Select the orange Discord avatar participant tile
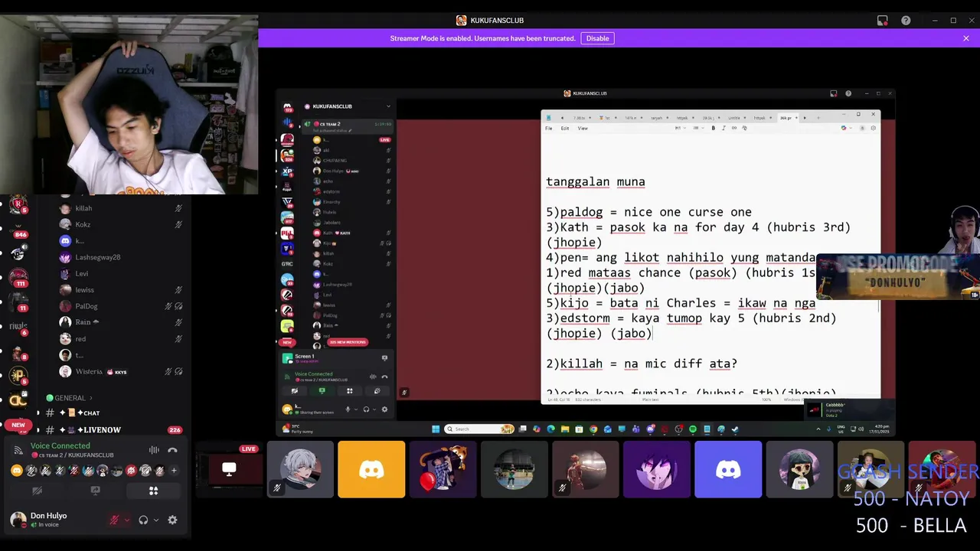 pyautogui.click(x=371, y=469)
